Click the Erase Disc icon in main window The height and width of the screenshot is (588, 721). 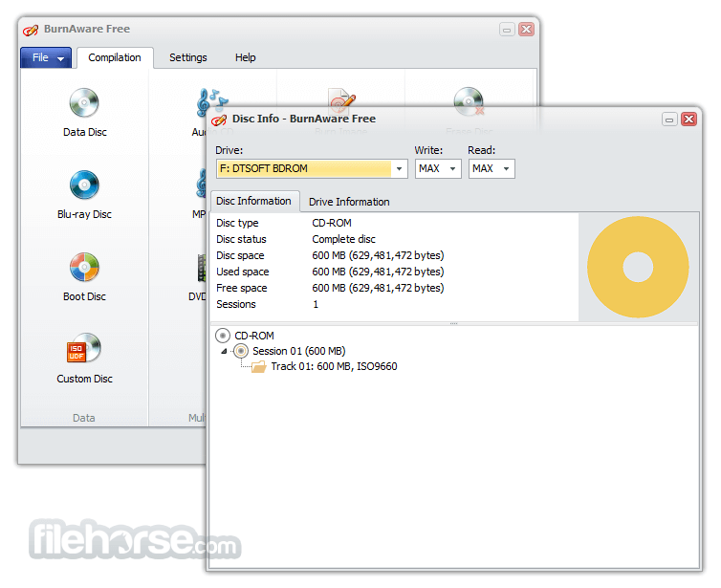tap(469, 100)
